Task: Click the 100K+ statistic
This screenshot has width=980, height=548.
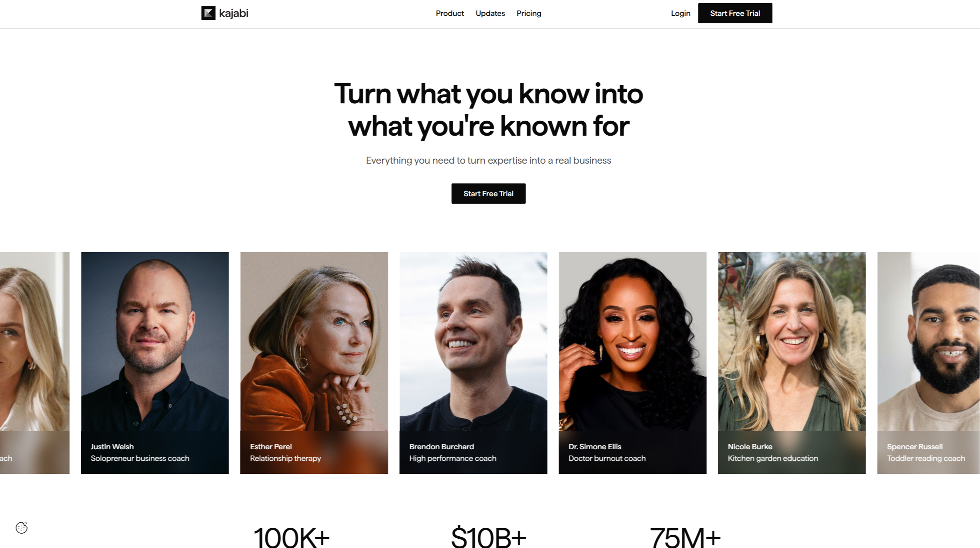Action: point(291,537)
